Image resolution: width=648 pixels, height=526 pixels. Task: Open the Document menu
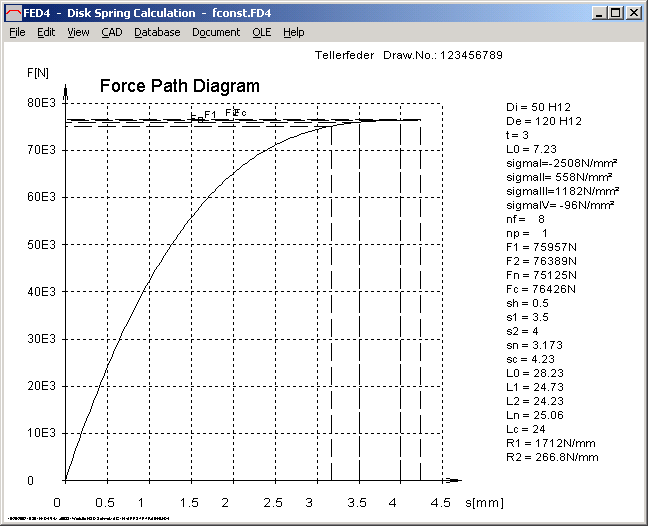tap(216, 32)
